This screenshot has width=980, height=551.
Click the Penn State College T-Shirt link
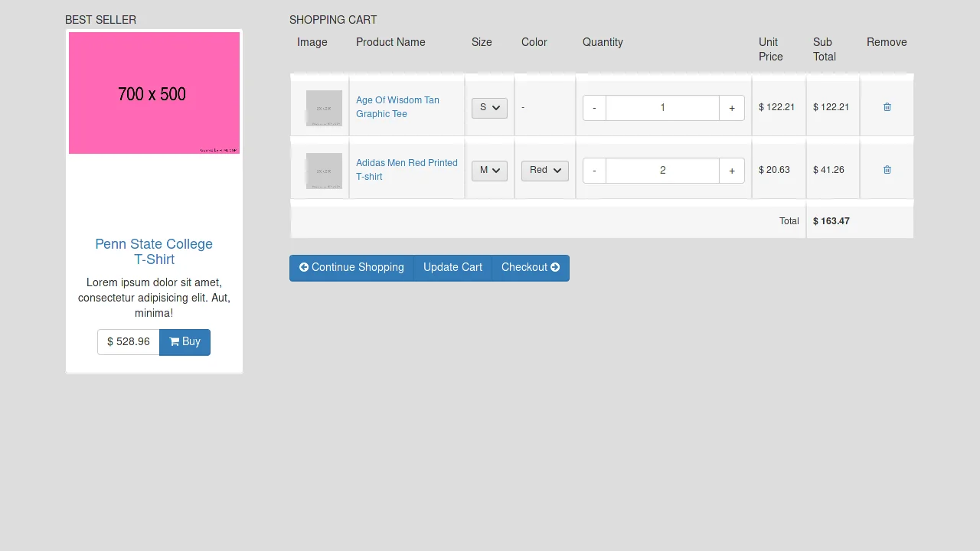154,252
